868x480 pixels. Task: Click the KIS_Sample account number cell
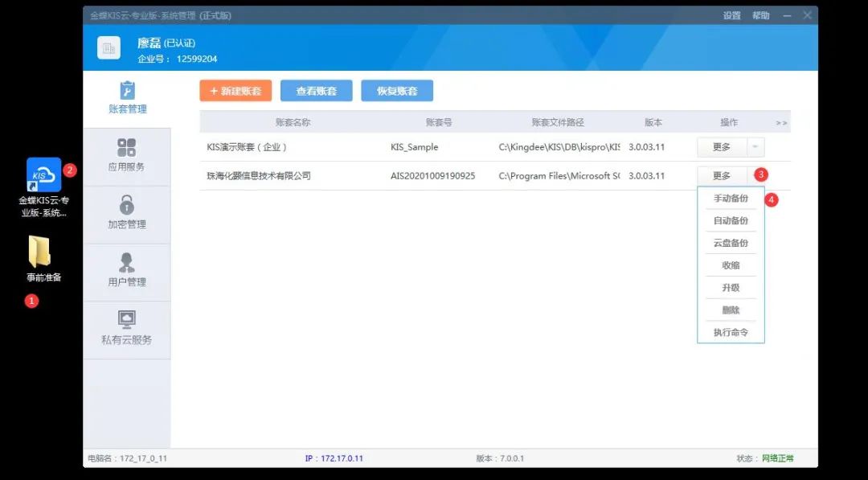pos(414,147)
